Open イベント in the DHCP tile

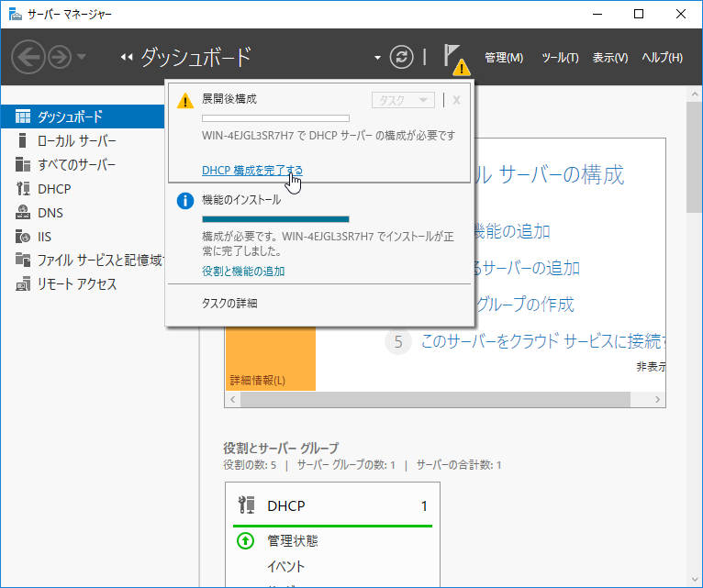click(286, 567)
